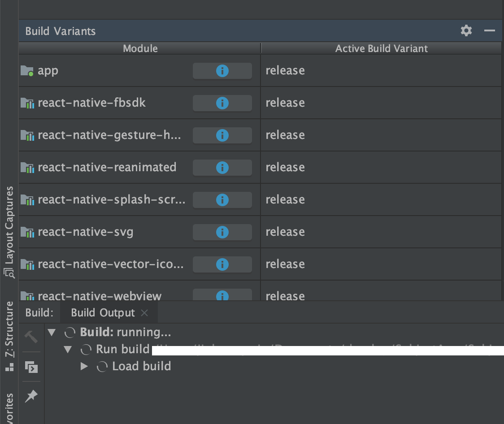Hide the Build Variants panel with minus icon
The width and height of the screenshot is (504, 424).
click(x=489, y=31)
